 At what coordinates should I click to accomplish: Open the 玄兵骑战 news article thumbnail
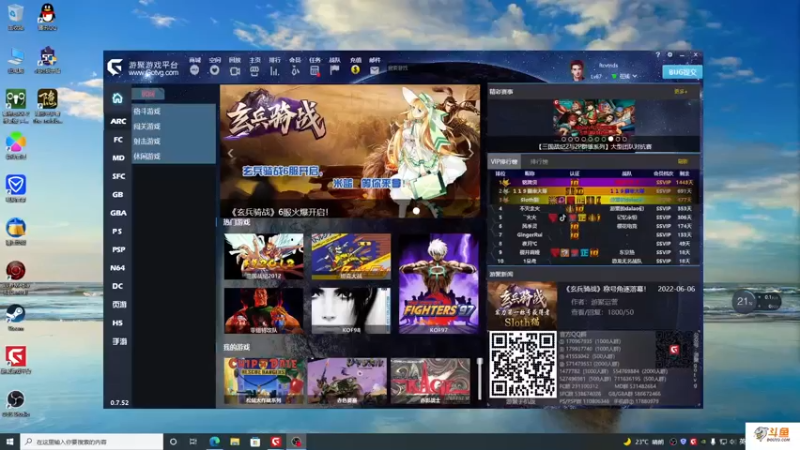pyautogui.click(x=522, y=305)
